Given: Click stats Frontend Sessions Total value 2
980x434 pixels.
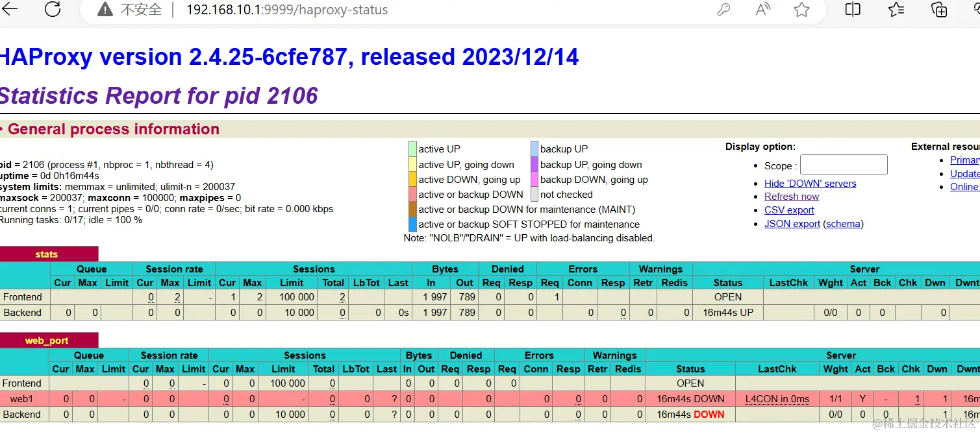Looking at the screenshot, I should 342,297.
